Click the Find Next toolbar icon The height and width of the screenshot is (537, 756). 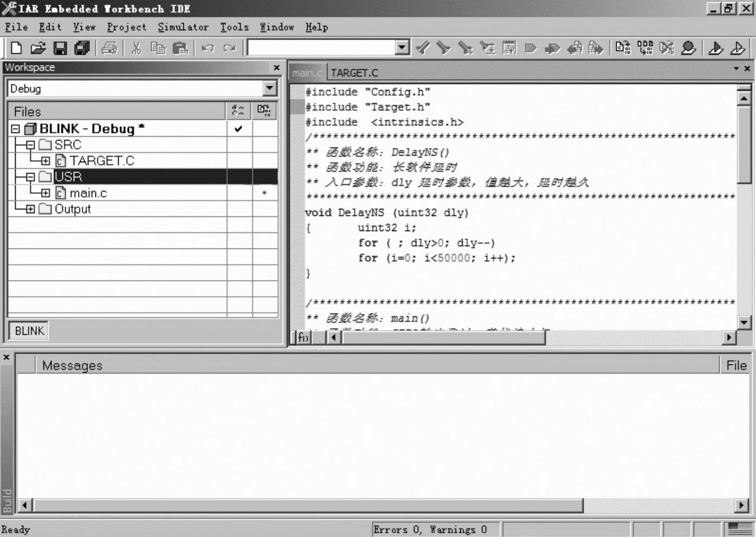tap(444, 48)
